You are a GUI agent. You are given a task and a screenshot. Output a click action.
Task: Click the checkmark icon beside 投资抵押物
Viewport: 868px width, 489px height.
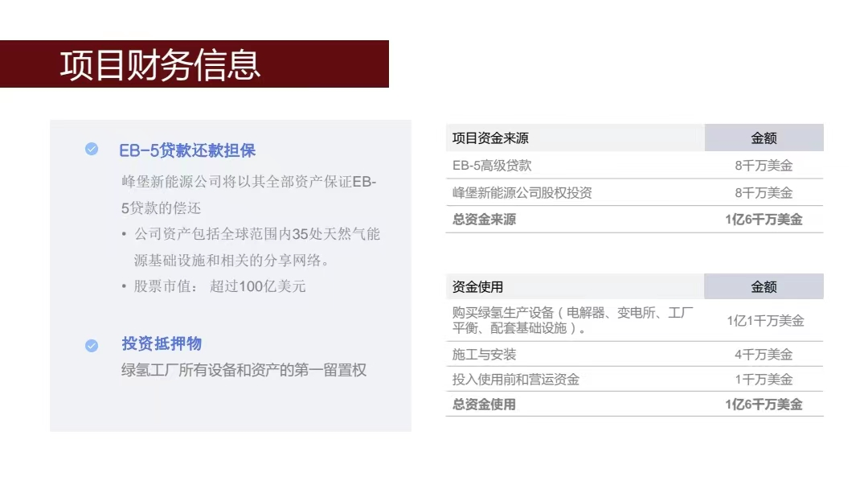tap(92, 345)
